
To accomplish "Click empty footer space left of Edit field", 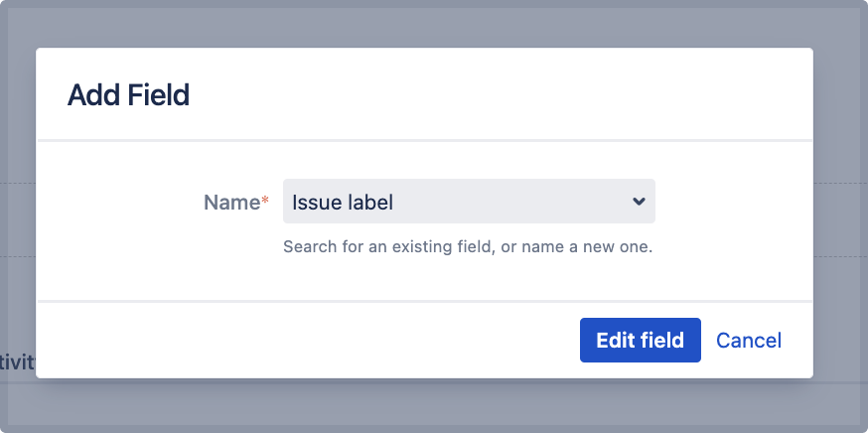I will [x=298, y=341].
